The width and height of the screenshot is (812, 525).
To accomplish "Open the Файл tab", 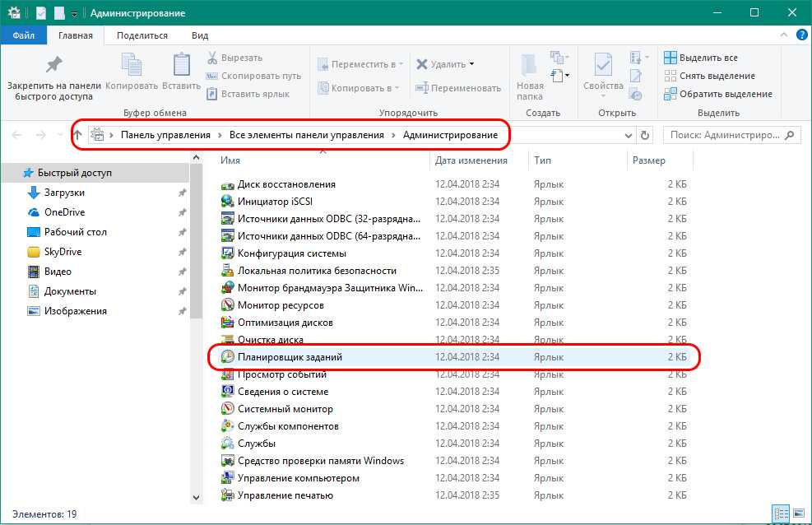I will [23, 35].
